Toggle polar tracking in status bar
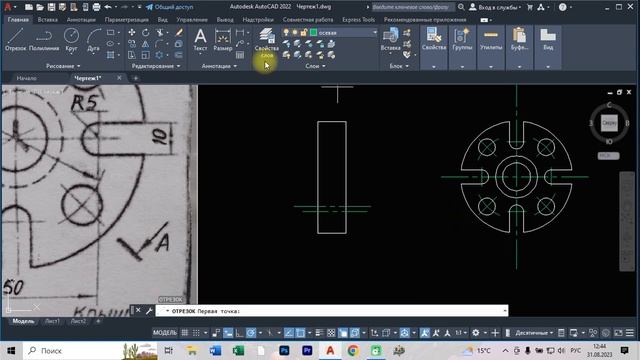 point(251,333)
